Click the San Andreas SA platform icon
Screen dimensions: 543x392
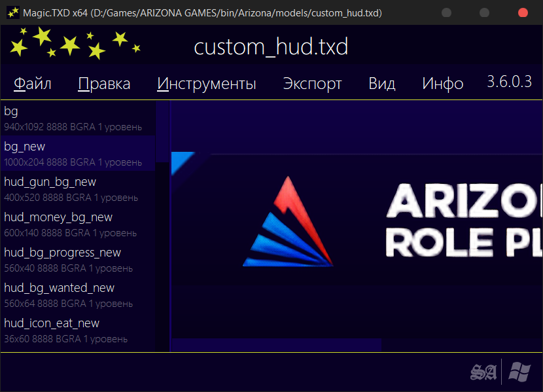point(483,372)
